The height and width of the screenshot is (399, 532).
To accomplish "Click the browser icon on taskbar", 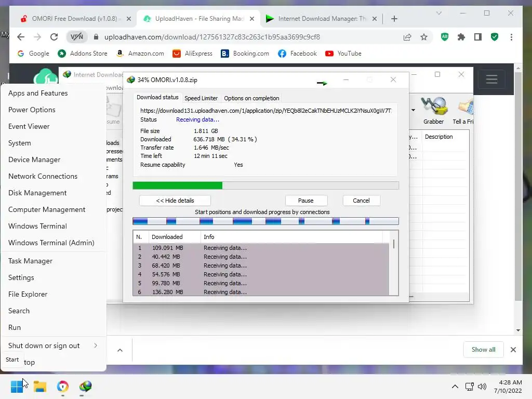I will coord(63,386).
